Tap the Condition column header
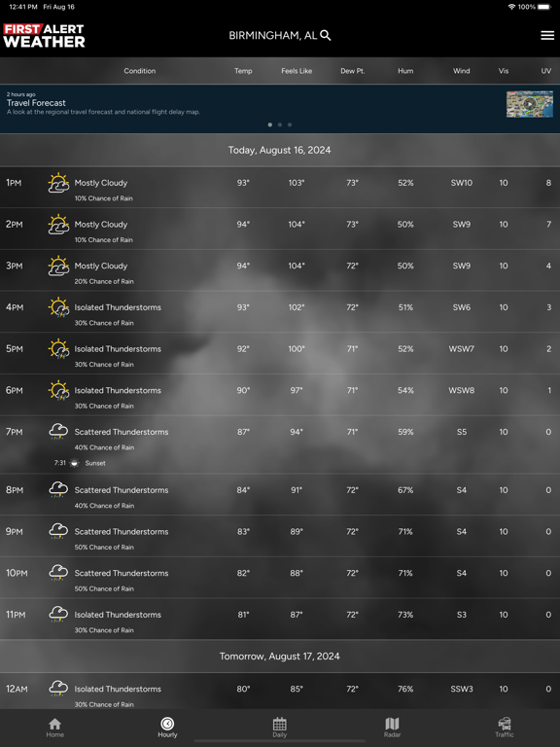The height and width of the screenshot is (747, 560). pyautogui.click(x=140, y=71)
